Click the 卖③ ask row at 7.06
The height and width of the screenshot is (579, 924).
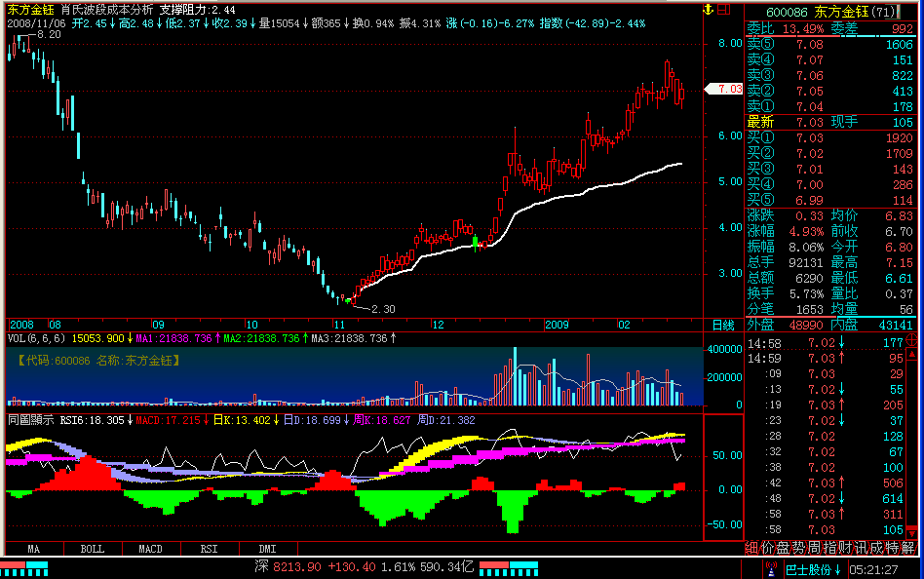pyautogui.click(x=830, y=75)
